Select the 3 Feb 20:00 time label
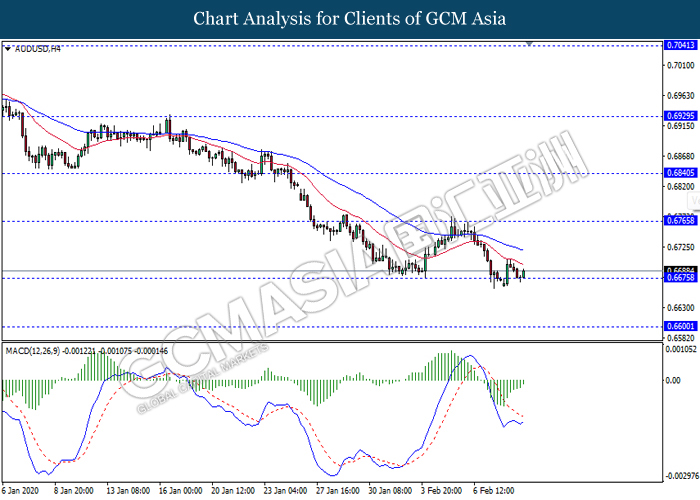 pos(441,491)
